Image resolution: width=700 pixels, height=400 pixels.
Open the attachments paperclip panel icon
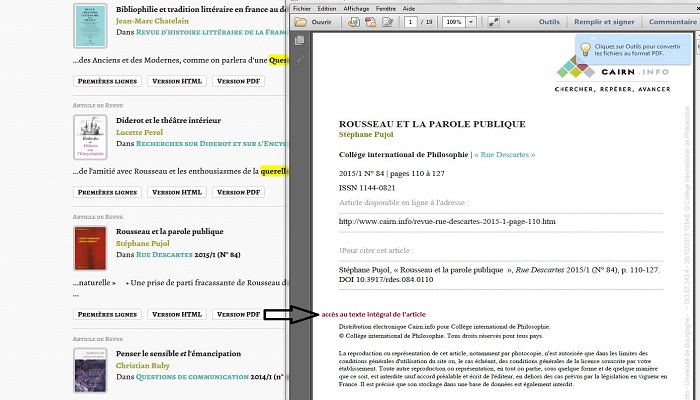(x=298, y=60)
